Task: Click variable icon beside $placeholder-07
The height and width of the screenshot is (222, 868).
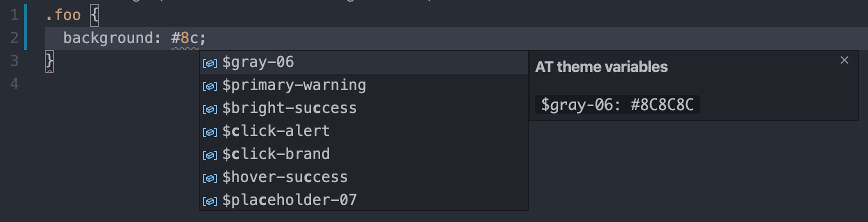Action: tap(209, 201)
